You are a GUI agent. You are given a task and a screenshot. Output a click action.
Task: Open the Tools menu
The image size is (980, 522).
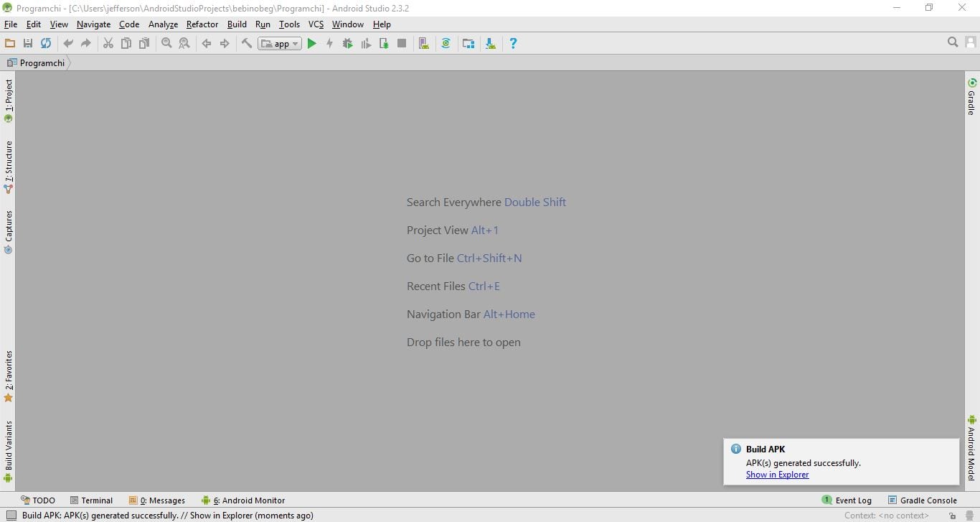pyautogui.click(x=289, y=24)
